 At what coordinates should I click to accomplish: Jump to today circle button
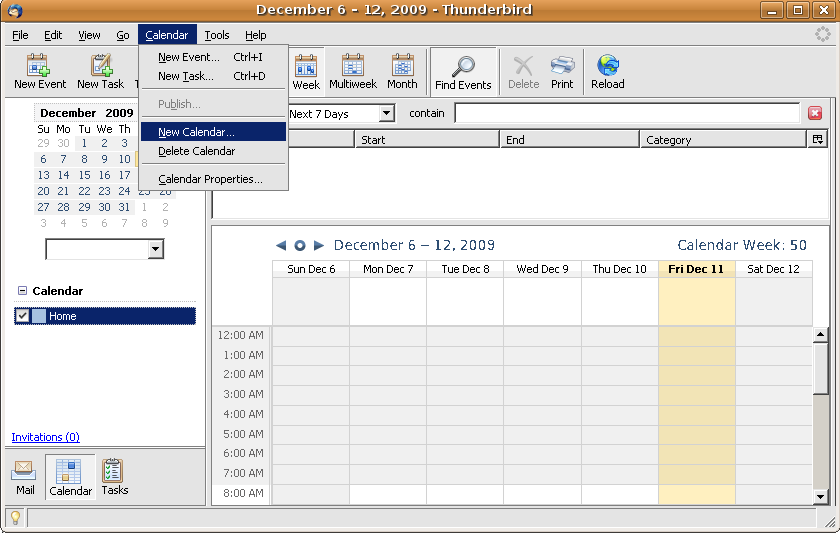(x=300, y=245)
